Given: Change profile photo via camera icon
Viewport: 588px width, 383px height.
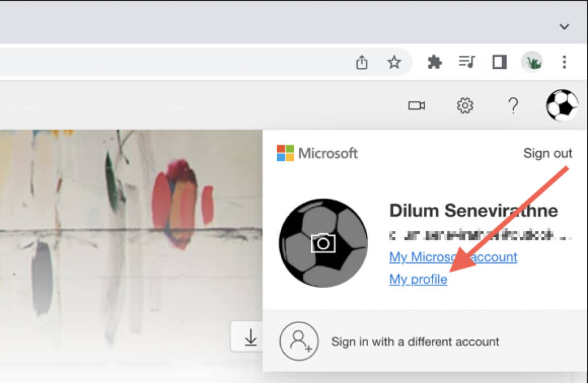Looking at the screenshot, I should (323, 243).
